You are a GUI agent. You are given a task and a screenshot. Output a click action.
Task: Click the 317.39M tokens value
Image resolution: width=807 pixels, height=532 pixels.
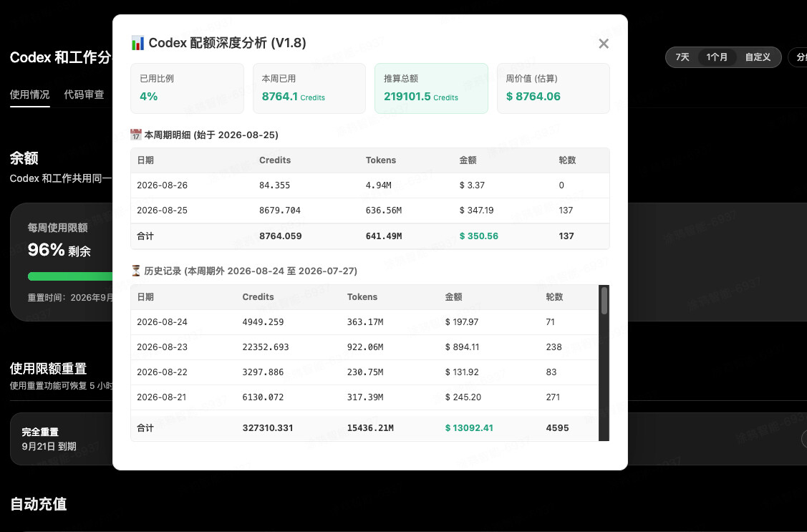tap(365, 397)
